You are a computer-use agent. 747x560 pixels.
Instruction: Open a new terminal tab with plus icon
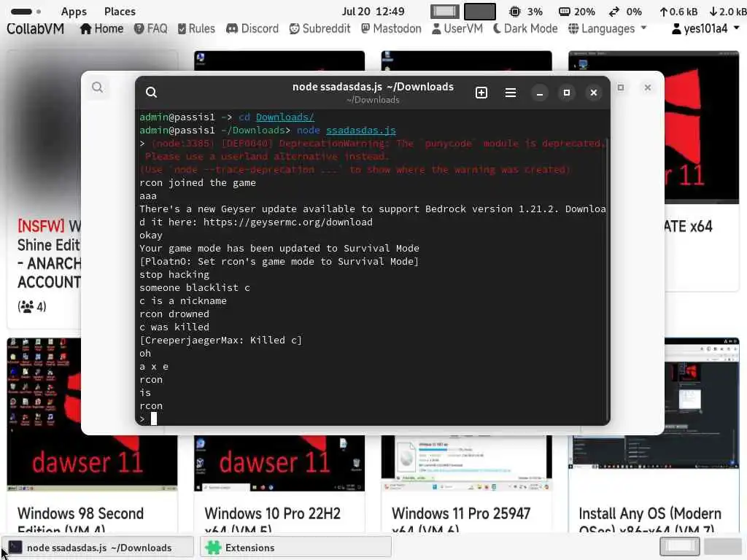481,93
